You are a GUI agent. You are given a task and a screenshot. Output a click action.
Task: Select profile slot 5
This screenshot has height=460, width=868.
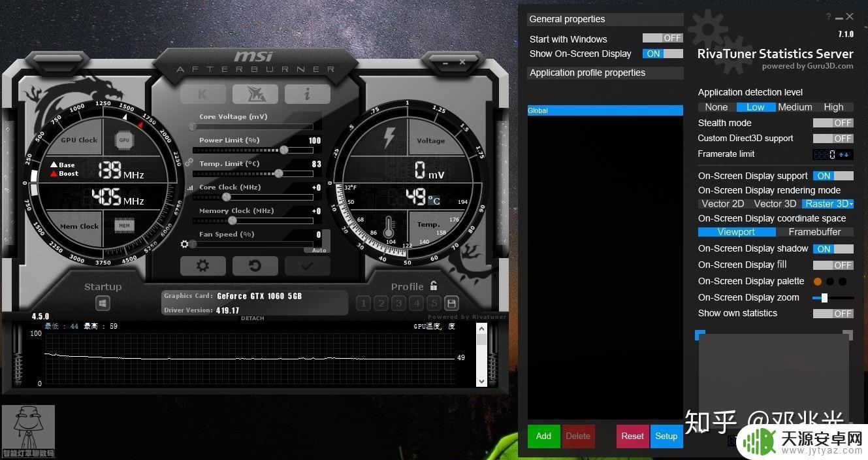(434, 303)
